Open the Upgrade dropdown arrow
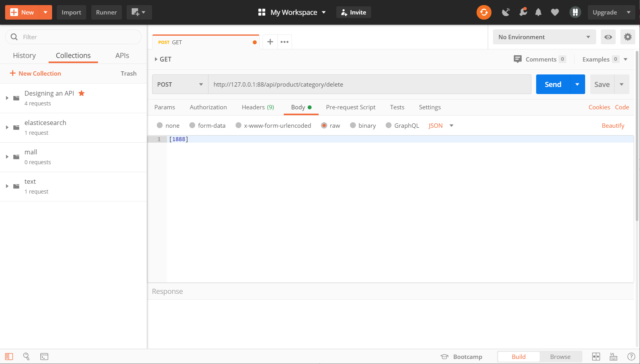Image resolution: width=640 pixels, height=364 pixels. (629, 12)
